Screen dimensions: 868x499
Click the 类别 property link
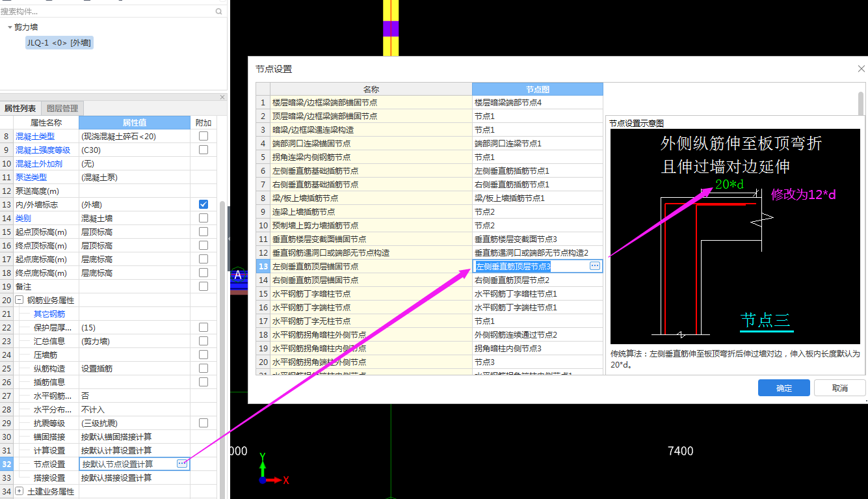pyautogui.click(x=23, y=218)
